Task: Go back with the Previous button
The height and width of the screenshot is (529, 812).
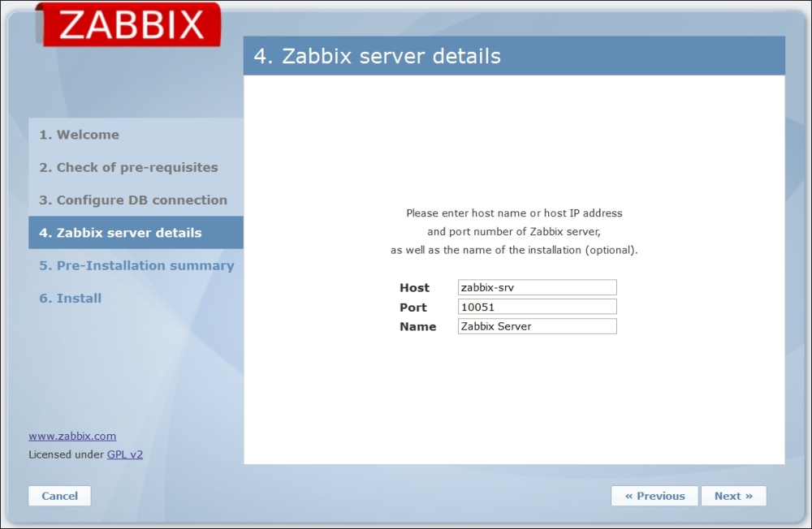Action: click(x=654, y=496)
